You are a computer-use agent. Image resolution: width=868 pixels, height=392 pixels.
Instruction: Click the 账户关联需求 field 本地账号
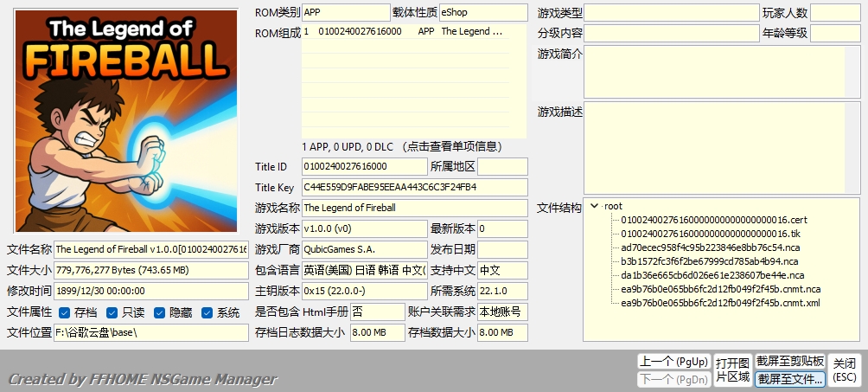pyautogui.click(x=502, y=312)
